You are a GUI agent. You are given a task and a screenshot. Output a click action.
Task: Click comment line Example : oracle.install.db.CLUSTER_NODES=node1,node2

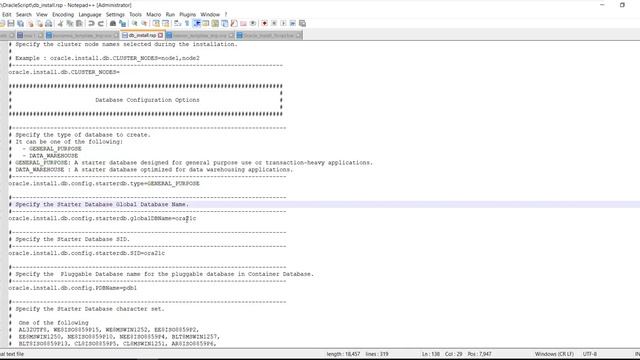point(104,58)
